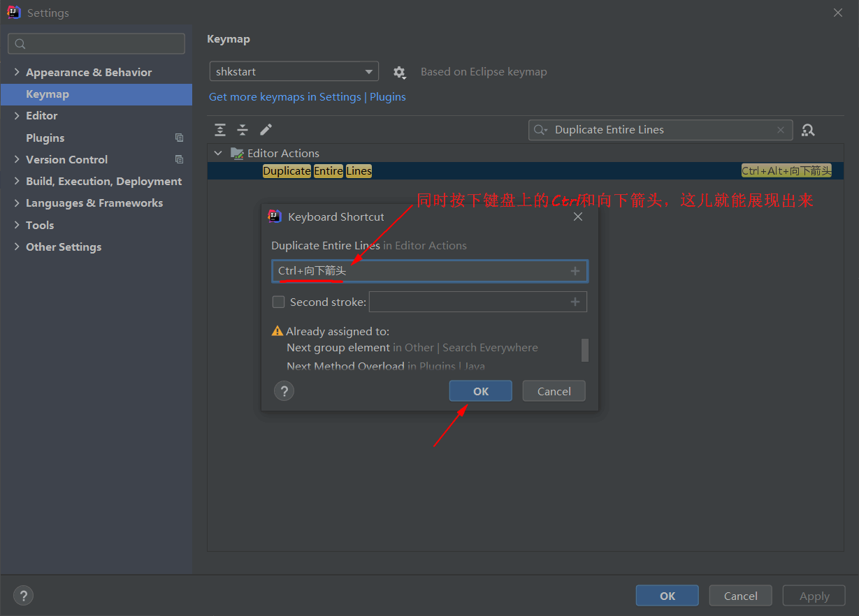
Task: Expand Build, Execution, Deployment section
Action: 17,182
